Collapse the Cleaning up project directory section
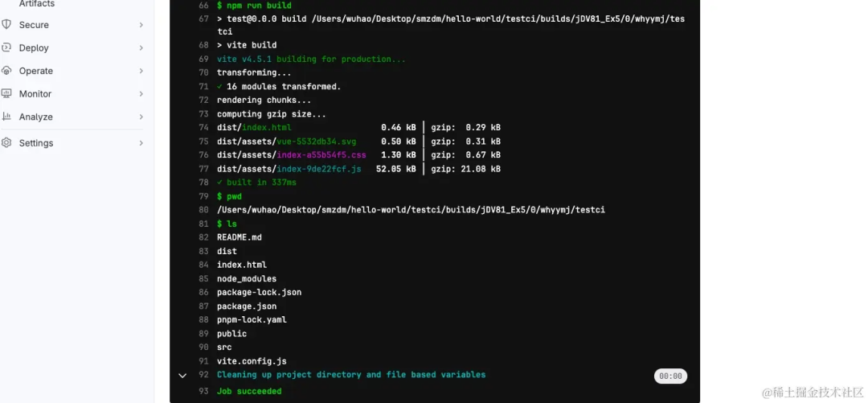The image size is (868, 403). tap(182, 376)
